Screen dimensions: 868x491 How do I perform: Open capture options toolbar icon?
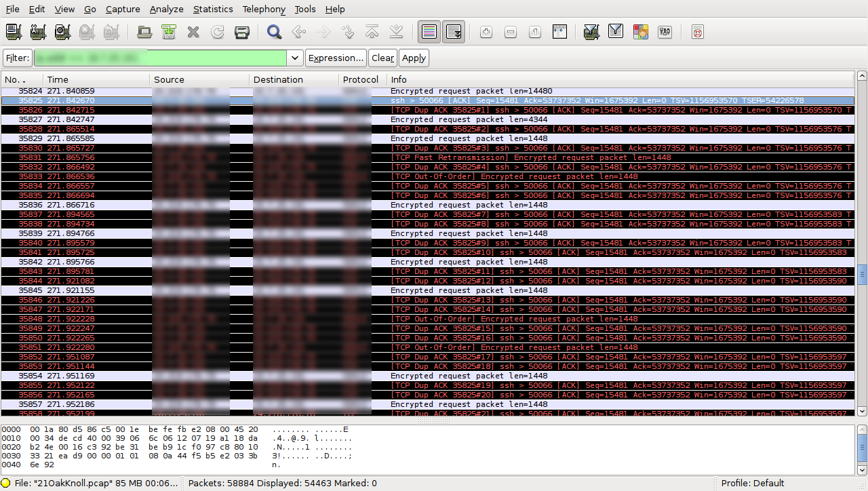38,32
